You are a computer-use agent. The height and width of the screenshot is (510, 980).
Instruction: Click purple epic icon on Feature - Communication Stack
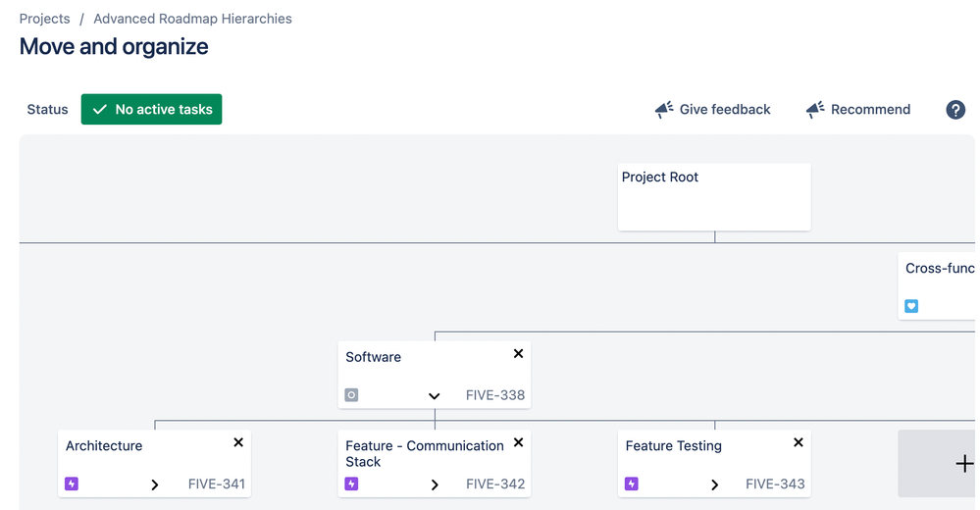(351, 484)
